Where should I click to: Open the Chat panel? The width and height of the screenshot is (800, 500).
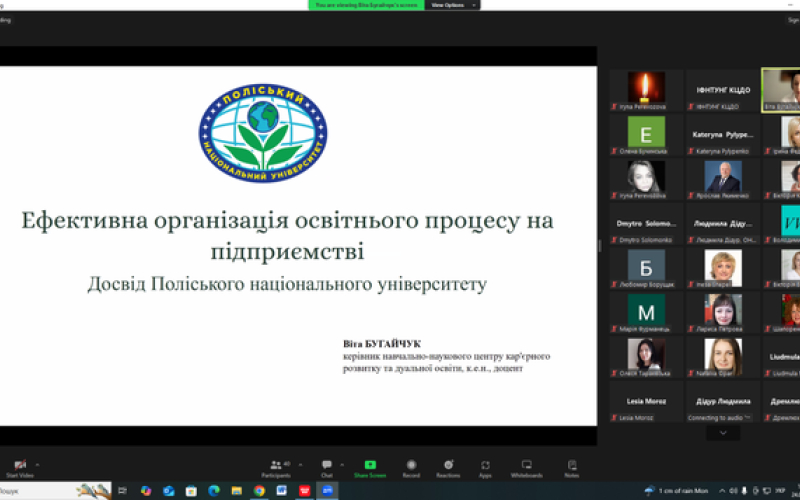327,468
